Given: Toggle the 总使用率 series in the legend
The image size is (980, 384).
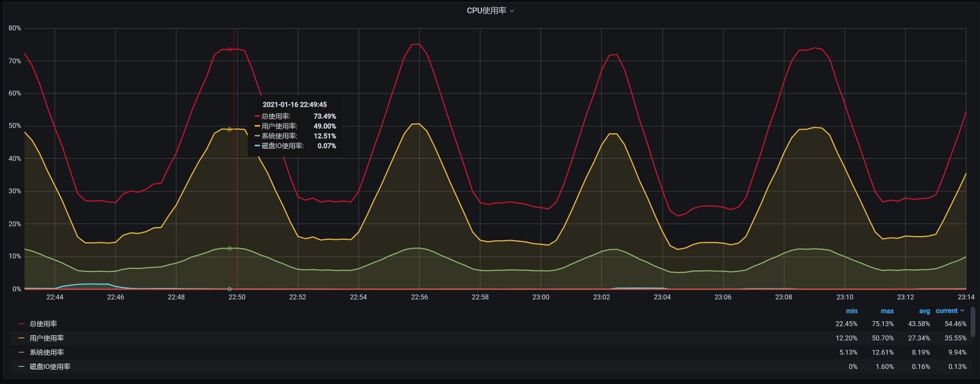Looking at the screenshot, I should click(44, 324).
